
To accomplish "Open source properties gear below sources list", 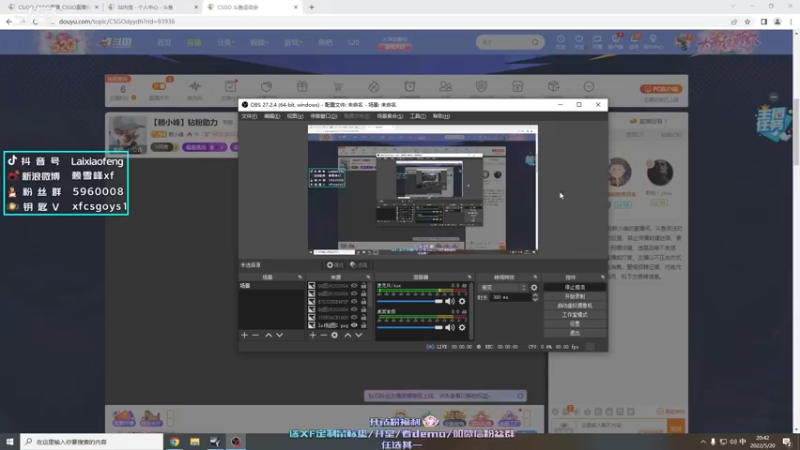I will click(335, 335).
